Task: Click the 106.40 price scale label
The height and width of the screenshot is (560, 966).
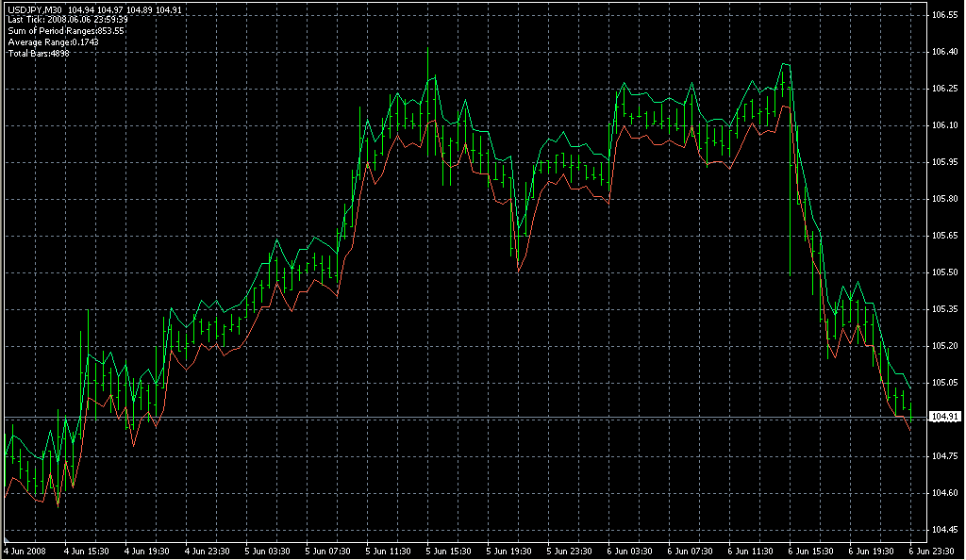Action: [x=945, y=52]
